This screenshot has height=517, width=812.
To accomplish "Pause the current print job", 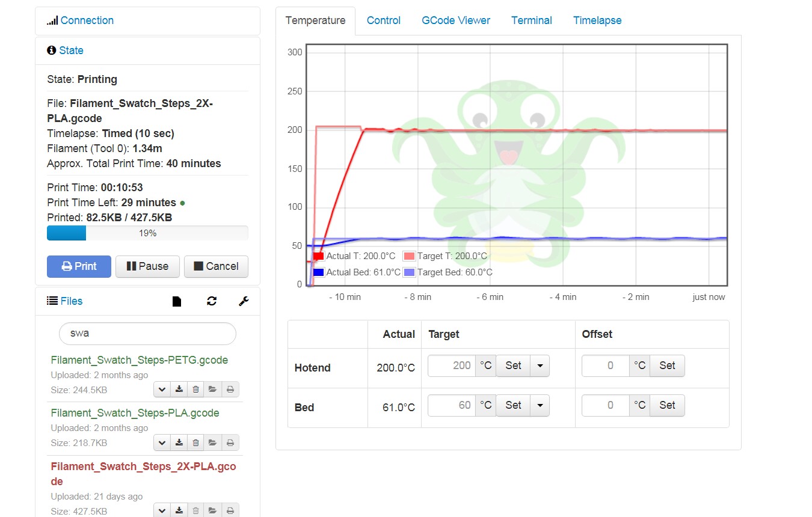I will pyautogui.click(x=147, y=266).
